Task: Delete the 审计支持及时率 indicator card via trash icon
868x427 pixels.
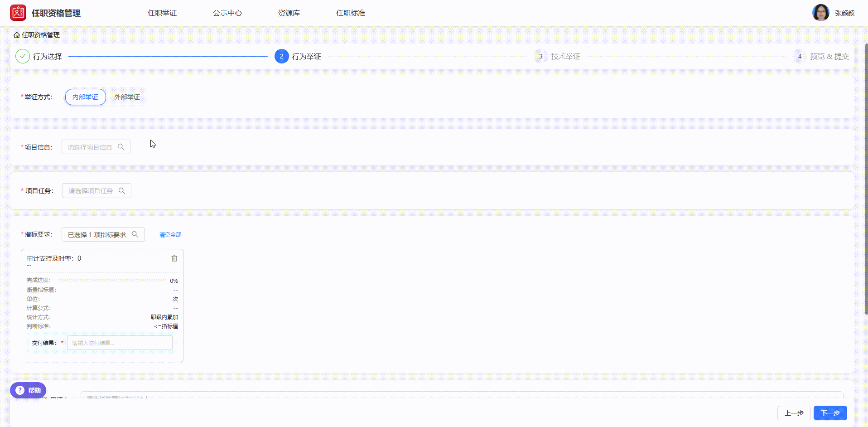Action: click(174, 258)
